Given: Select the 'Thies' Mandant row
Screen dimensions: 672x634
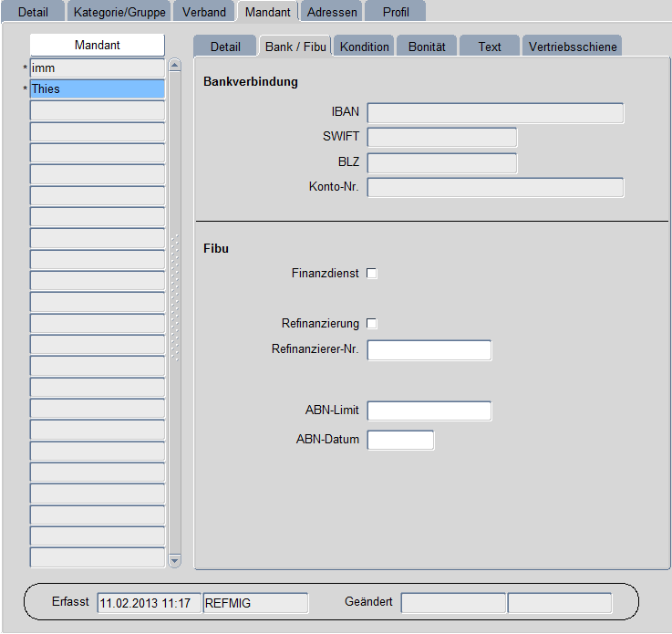Looking at the screenshot, I should click(x=97, y=89).
